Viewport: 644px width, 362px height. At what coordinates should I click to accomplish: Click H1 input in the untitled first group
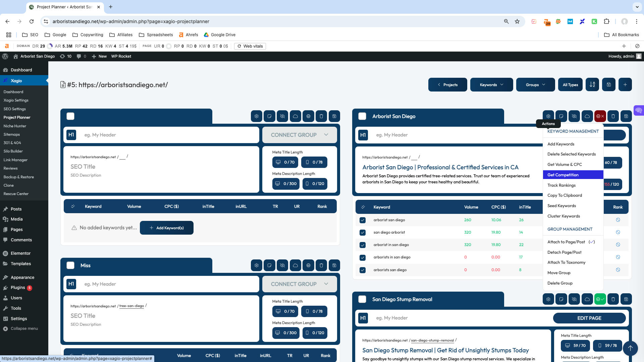coord(169,135)
